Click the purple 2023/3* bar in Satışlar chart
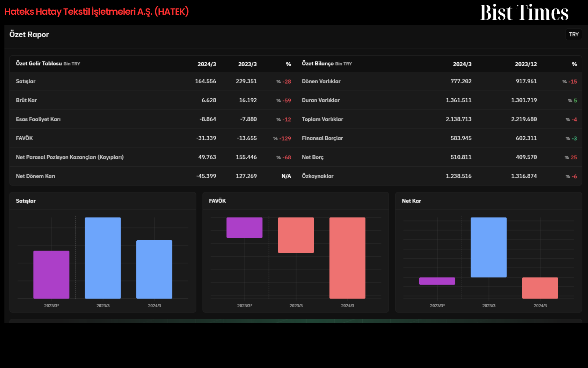Viewport: 588px width, 368px height. point(51,275)
